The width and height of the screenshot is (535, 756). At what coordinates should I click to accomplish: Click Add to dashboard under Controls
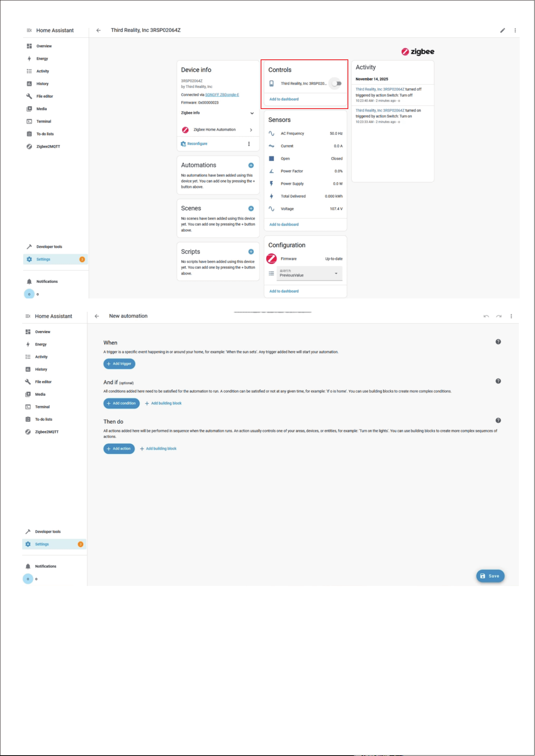pos(284,99)
